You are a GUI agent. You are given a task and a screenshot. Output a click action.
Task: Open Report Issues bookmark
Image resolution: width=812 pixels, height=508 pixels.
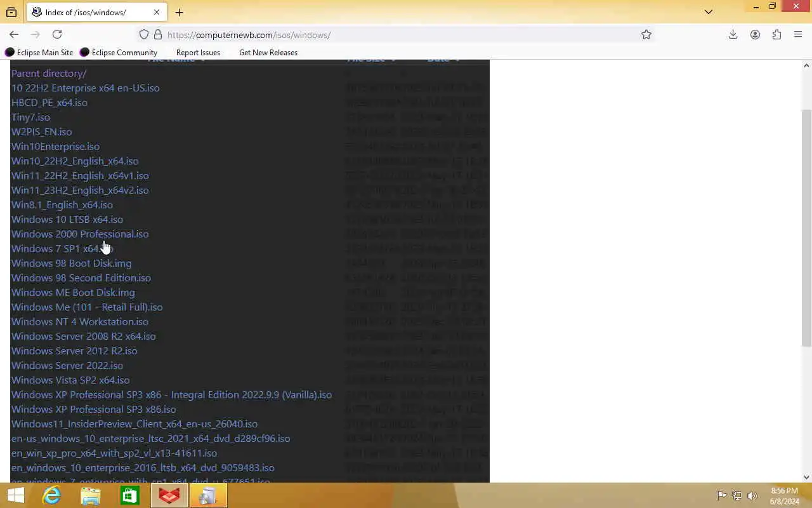coord(198,53)
